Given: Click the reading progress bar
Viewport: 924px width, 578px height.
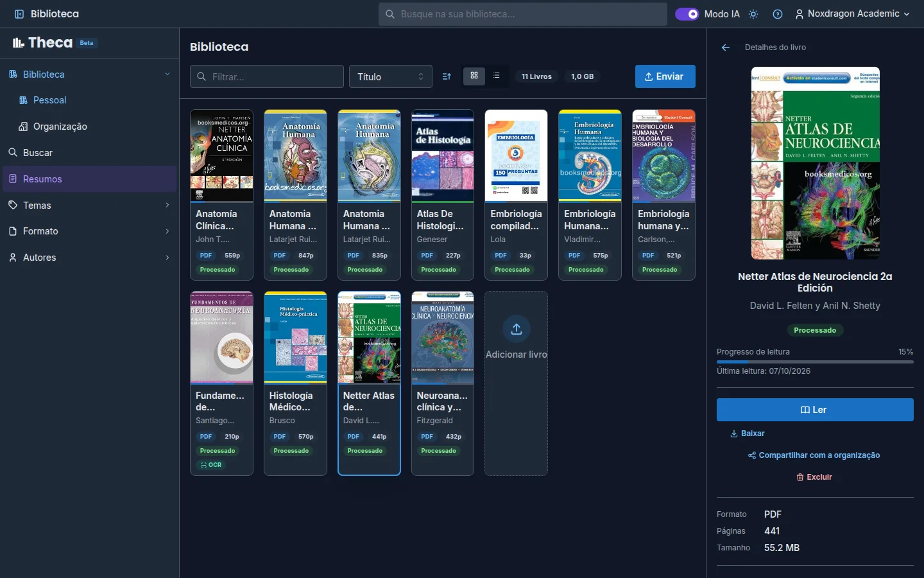Looking at the screenshot, I should (x=815, y=362).
